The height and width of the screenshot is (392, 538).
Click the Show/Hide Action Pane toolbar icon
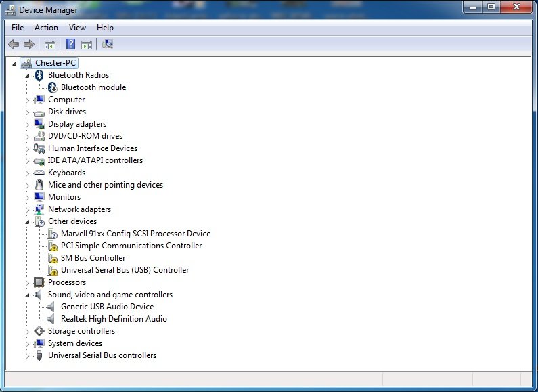[x=87, y=45]
